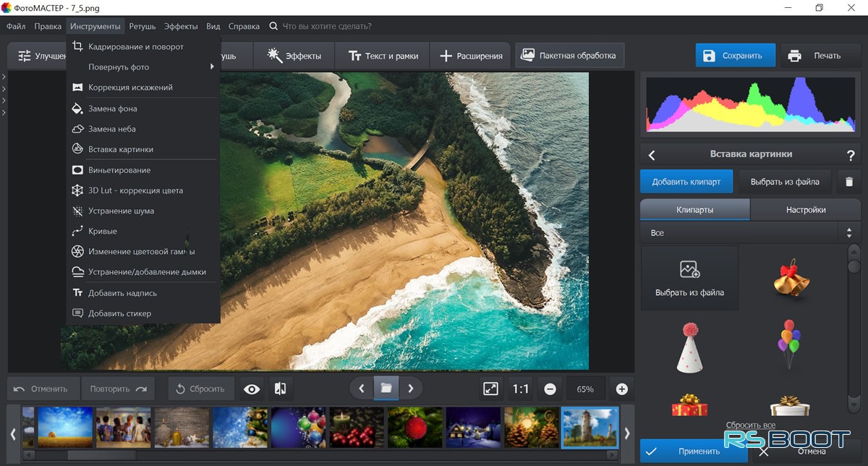Click the Сбросить reset button

click(x=201, y=389)
